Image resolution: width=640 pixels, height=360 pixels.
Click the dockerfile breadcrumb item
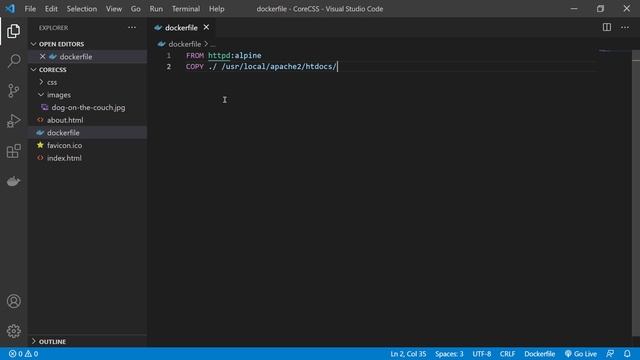click(x=184, y=44)
